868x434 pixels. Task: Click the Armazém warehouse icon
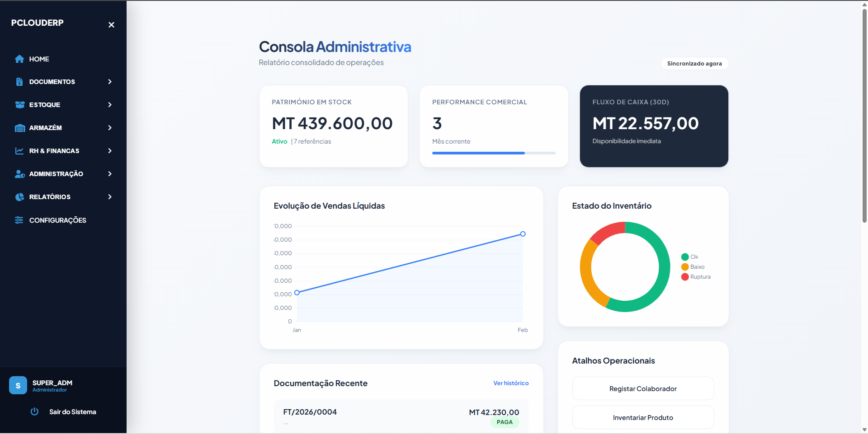click(x=19, y=128)
